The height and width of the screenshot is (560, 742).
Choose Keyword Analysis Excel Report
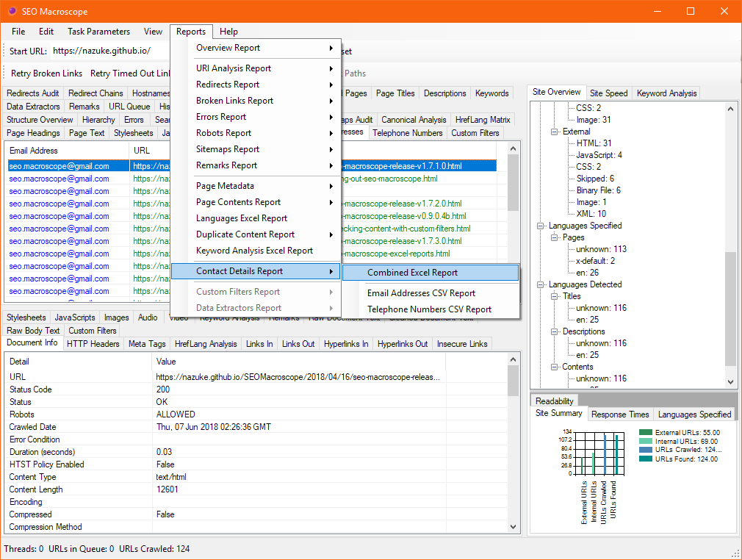[x=256, y=251]
